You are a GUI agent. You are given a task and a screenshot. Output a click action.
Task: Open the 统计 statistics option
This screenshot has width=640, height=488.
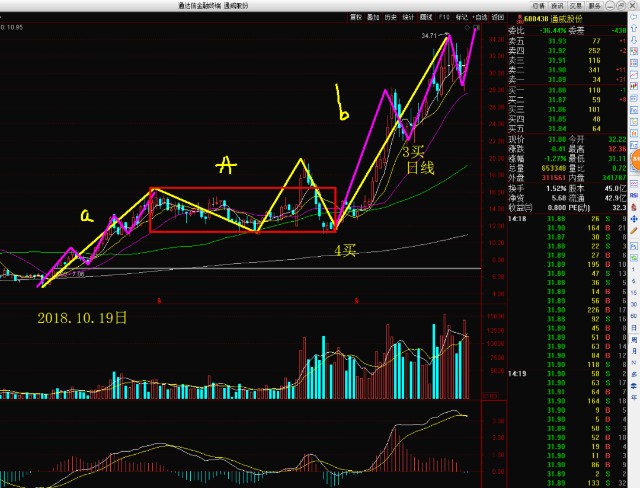coord(409,17)
